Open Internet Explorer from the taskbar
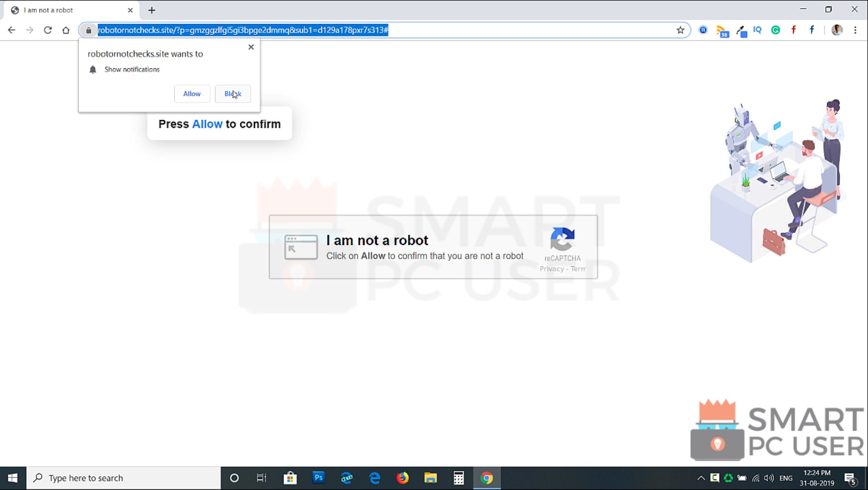This screenshot has width=868, height=490. 346,478
